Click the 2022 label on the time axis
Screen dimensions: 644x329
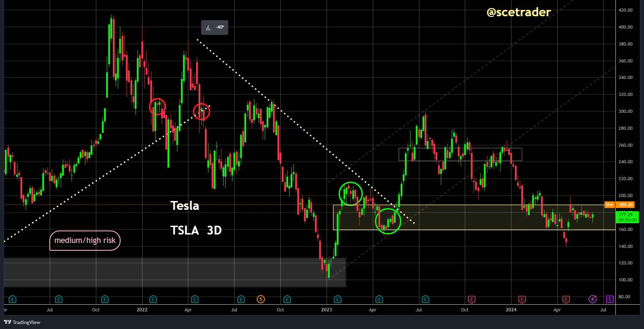coord(142,310)
